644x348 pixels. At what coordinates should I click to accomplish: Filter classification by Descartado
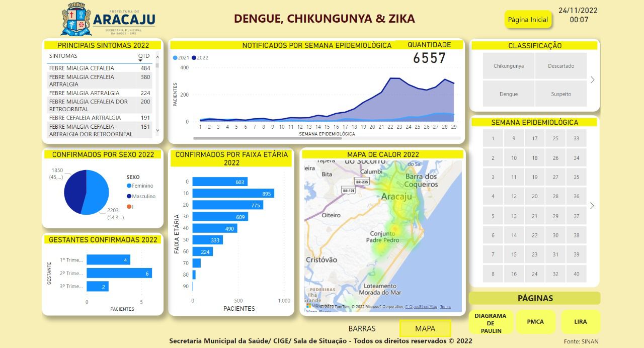click(561, 66)
